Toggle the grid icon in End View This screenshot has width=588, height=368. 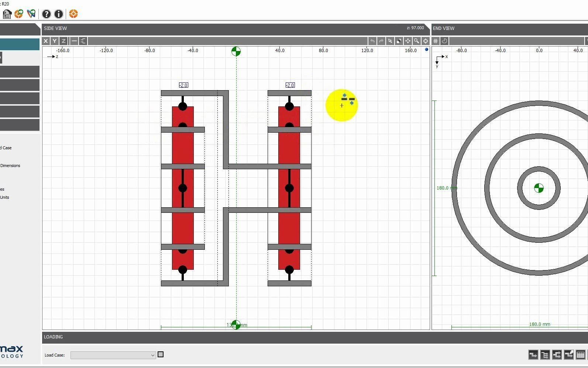pos(436,41)
